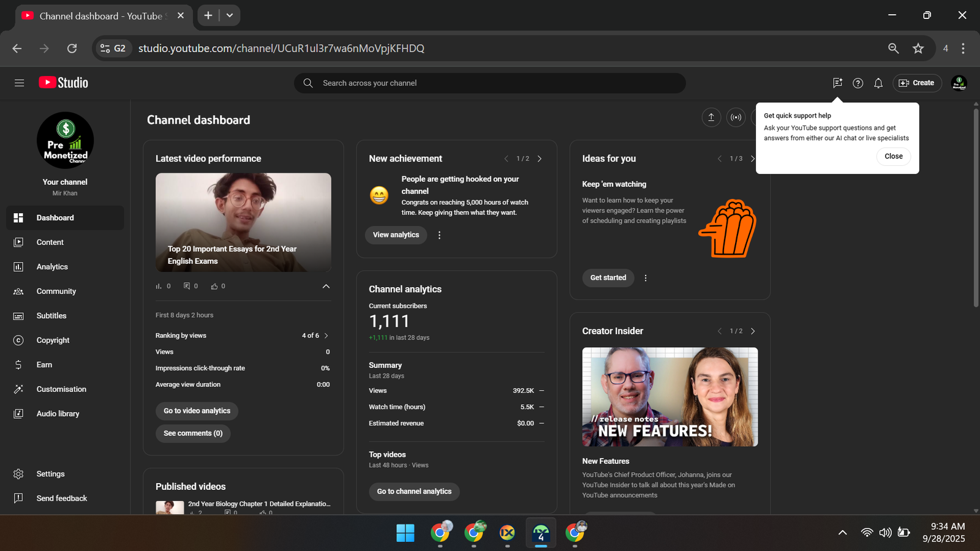The width and height of the screenshot is (980, 551).
Task: Open New achievement options three-dot menu
Action: coord(439,235)
